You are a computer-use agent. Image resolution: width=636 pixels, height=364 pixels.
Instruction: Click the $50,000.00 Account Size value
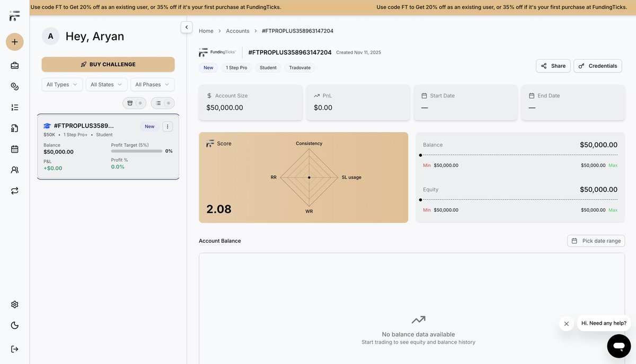point(225,108)
